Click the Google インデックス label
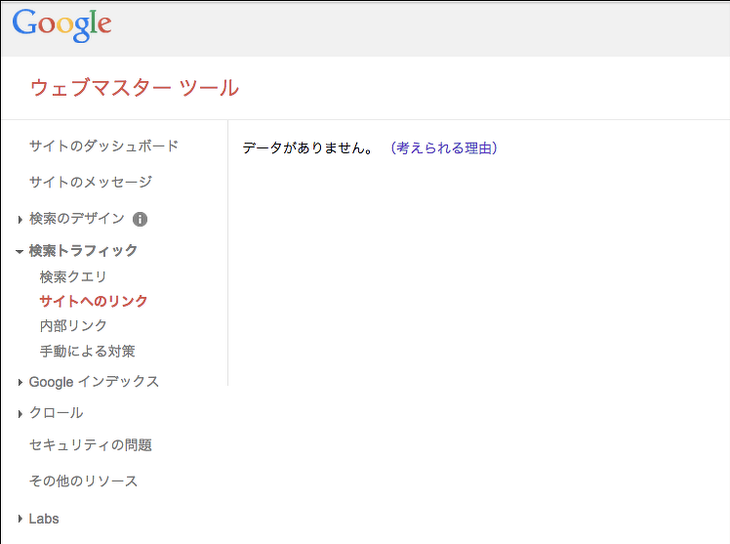 pyautogui.click(x=94, y=382)
